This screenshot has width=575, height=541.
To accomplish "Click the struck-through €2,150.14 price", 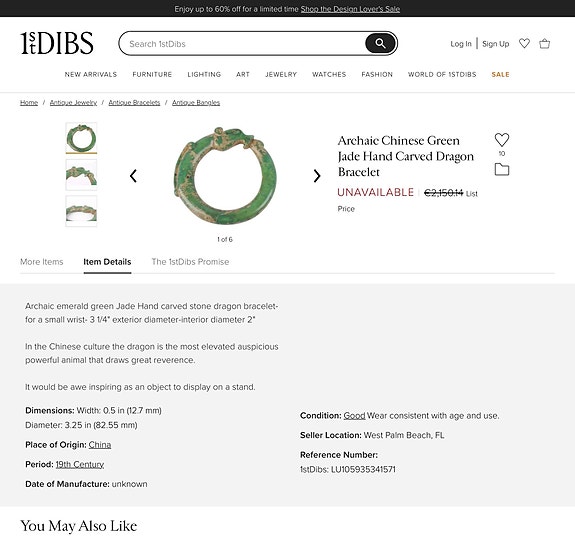I will (443, 193).
